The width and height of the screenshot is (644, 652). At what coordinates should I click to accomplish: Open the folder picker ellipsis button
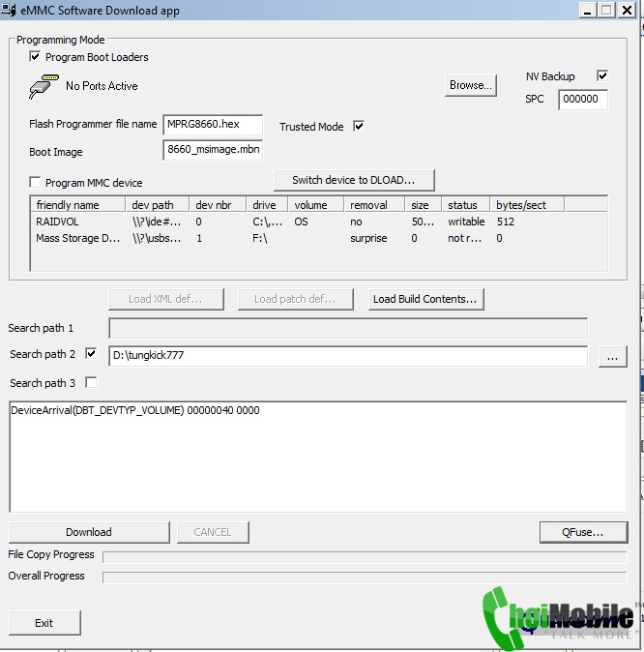611,357
